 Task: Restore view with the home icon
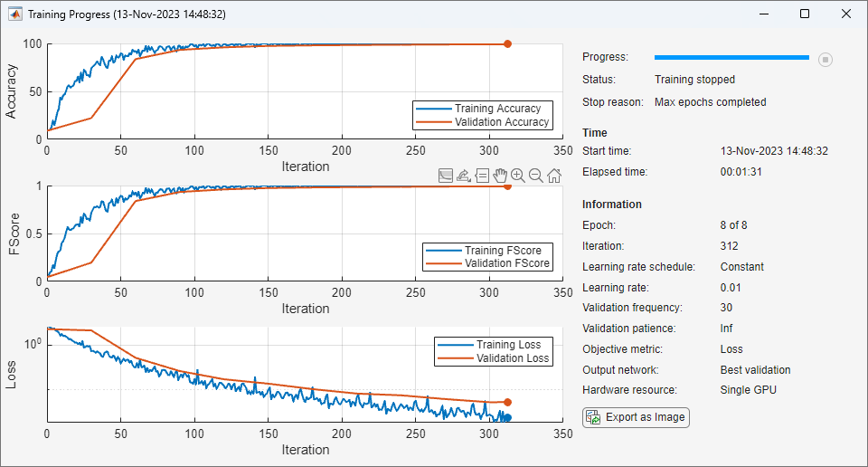point(554,176)
